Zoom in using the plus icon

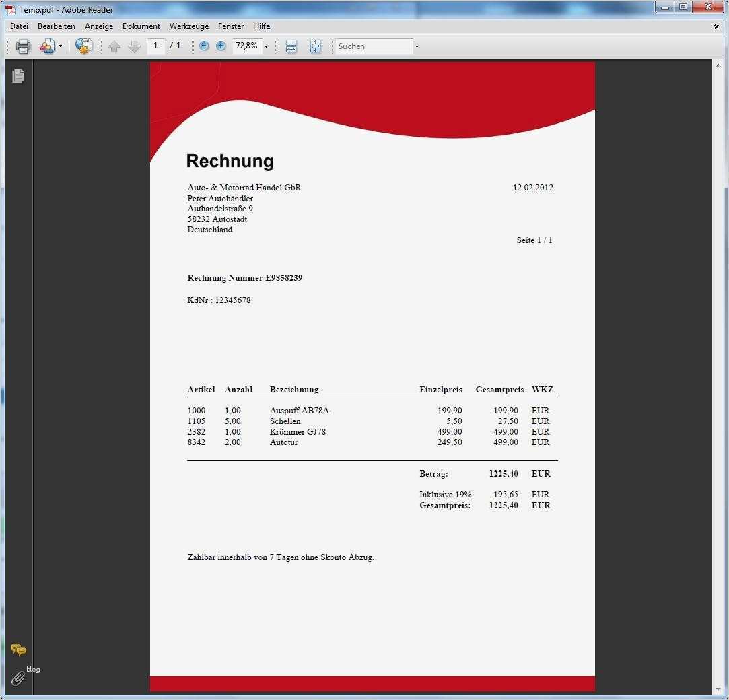coord(221,46)
